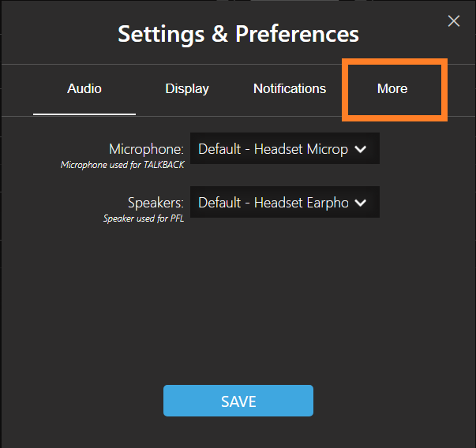The image size is (476, 448).
Task: Open the Microphone device dropdown
Action: 285,148
